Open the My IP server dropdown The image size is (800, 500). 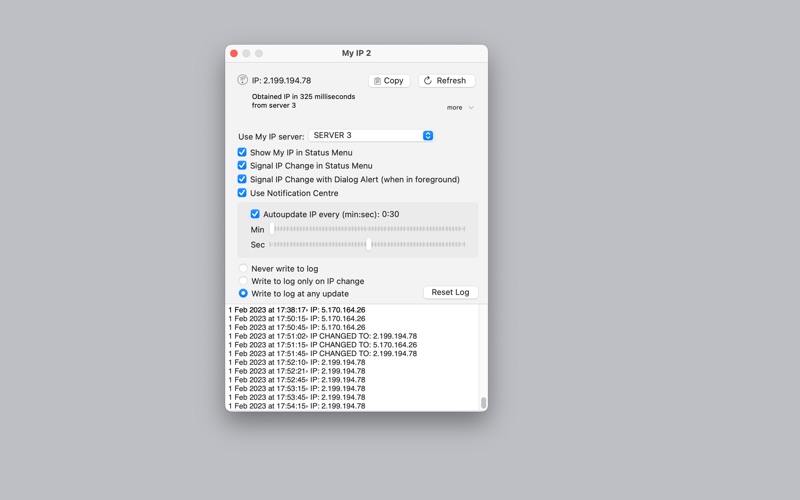371,135
